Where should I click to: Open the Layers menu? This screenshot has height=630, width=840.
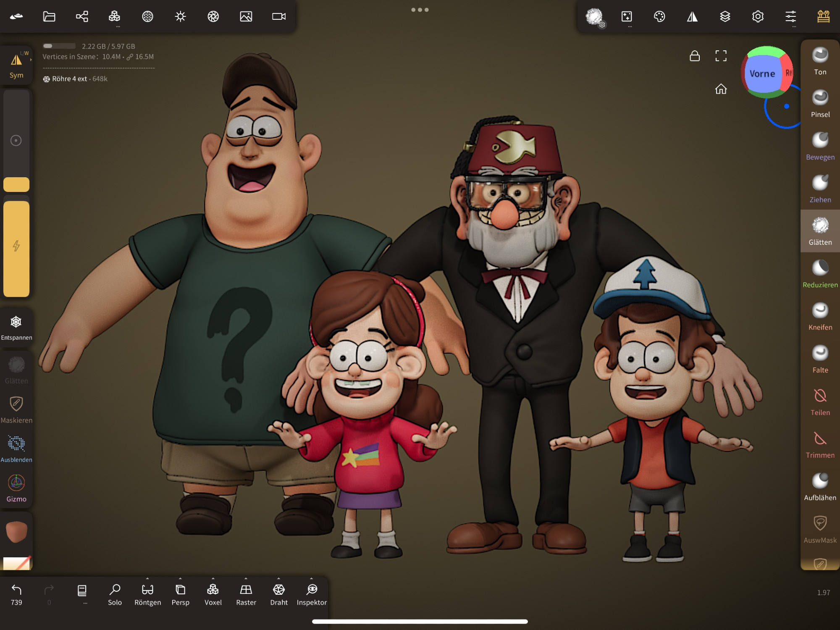725,16
